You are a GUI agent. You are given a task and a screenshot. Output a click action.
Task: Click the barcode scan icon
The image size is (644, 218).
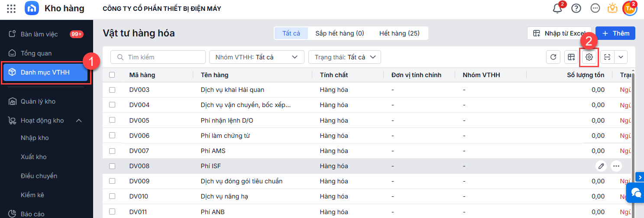(x=607, y=57)
